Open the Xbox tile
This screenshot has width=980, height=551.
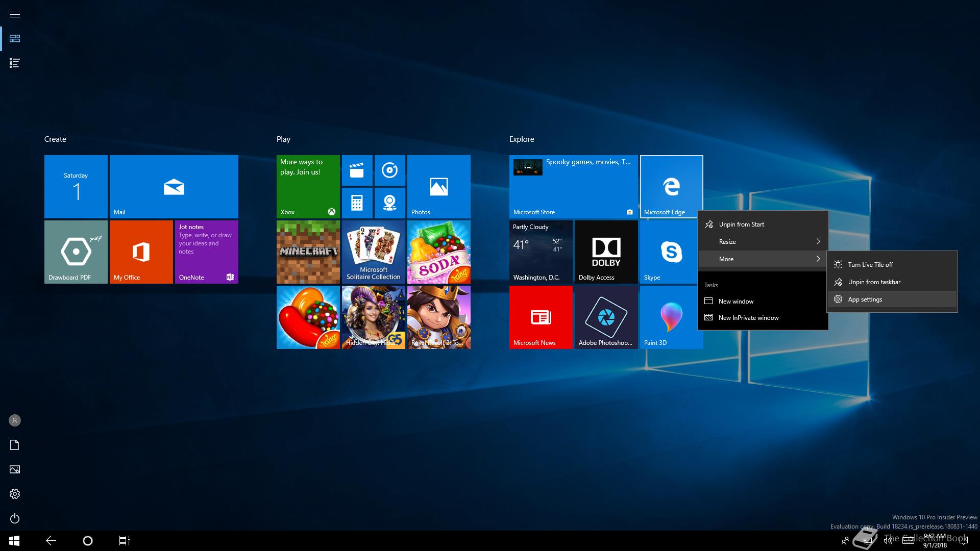tap(308, 187)
